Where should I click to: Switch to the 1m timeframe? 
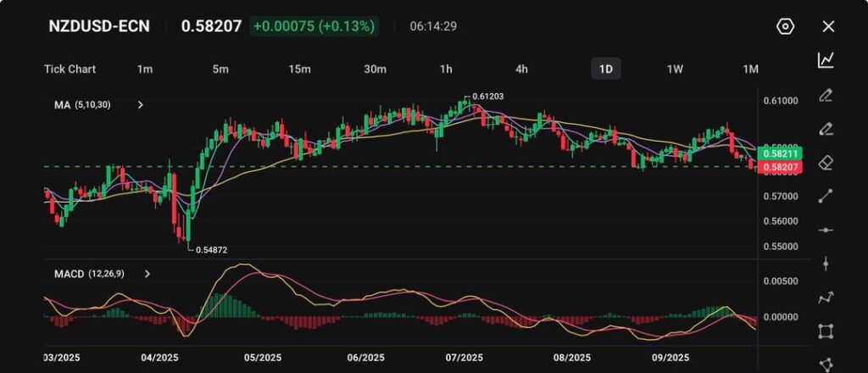145,69
